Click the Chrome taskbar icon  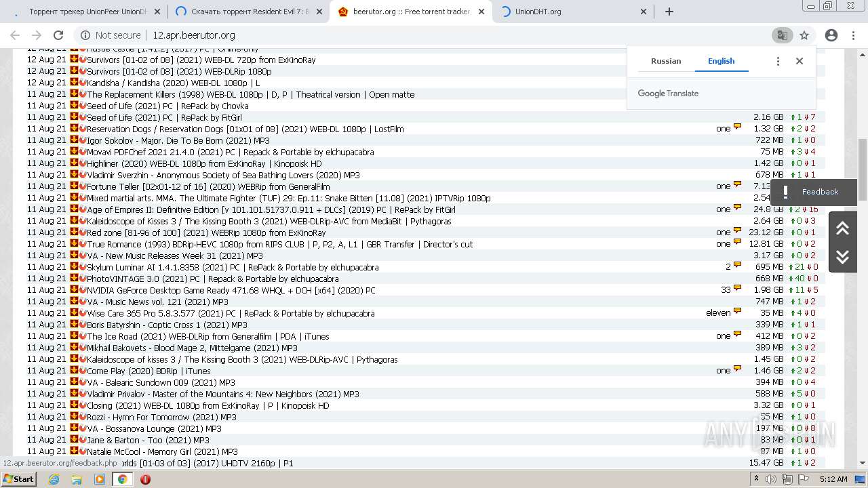(x=122, y=479)
